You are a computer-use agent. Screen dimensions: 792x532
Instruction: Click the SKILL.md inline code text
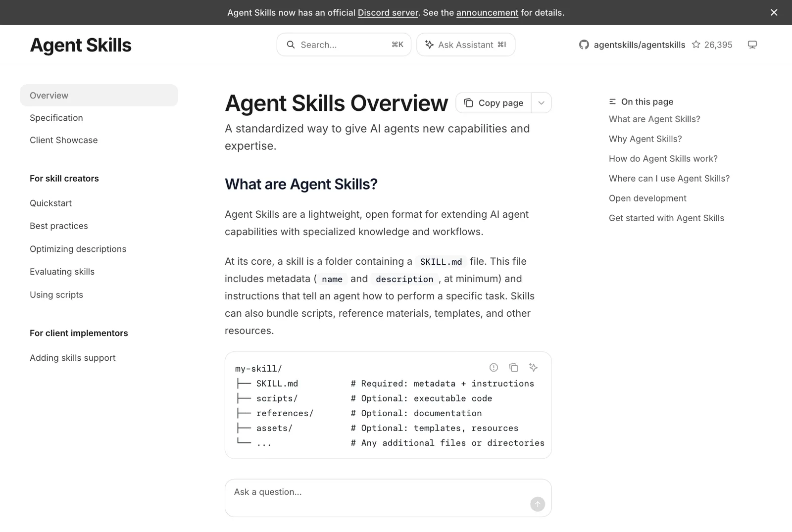click(441, 262)
